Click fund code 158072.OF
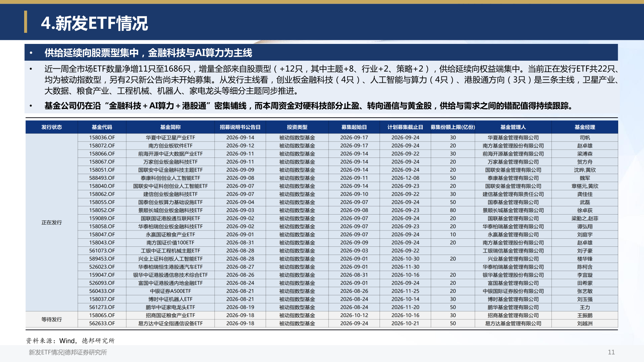644x362 pixels. click(102, 145)
